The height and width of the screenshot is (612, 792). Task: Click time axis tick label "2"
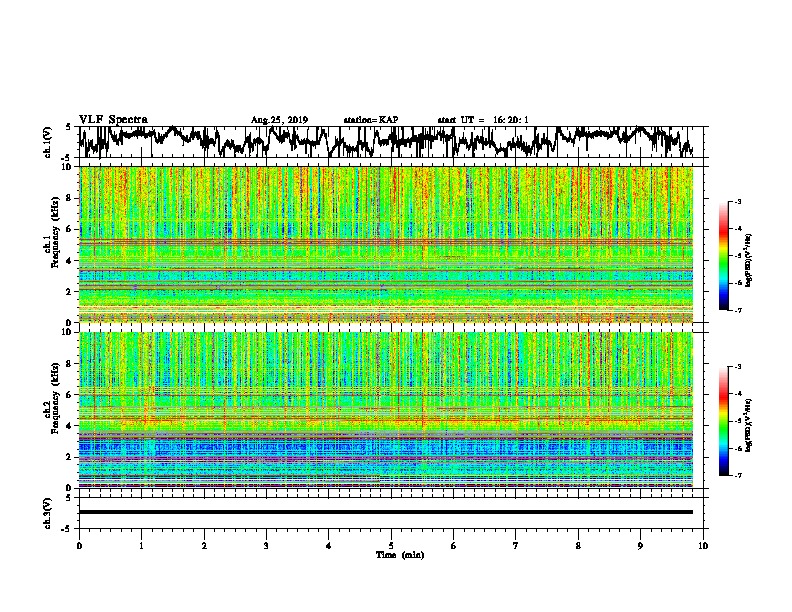(x=204, y=546)
